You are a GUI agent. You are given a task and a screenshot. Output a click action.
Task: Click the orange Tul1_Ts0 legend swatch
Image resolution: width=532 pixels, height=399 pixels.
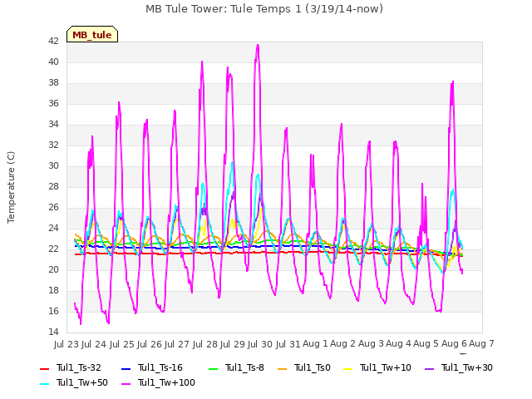[x=283, y=369]
